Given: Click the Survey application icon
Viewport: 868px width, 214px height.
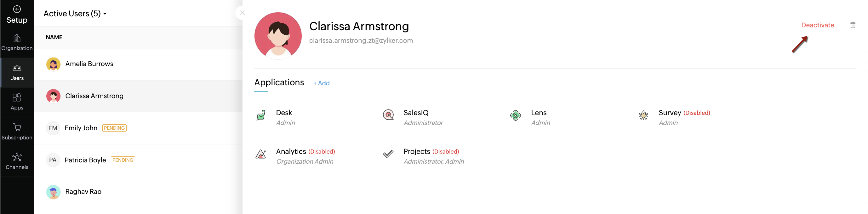Looking at the screenshot, I should [643, 115].
